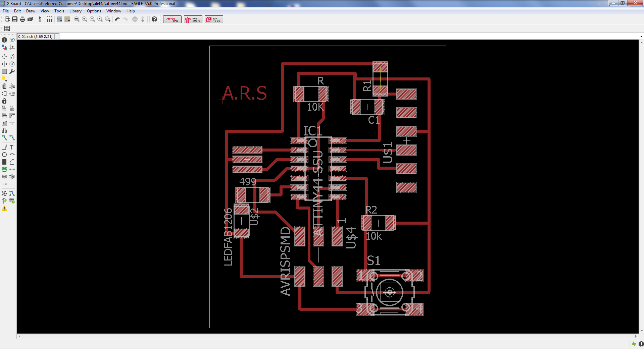Select the Arc tool
The width and height of the screenshot is (644, 349).
(12, 155)
